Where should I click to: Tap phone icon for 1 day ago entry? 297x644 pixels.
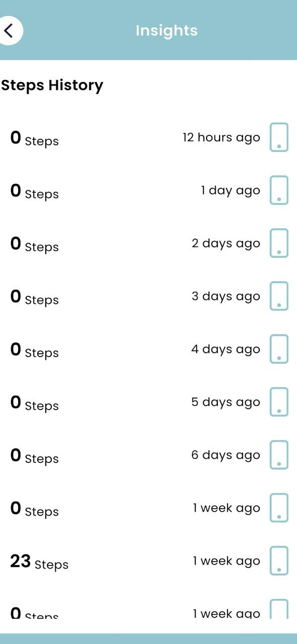[279, 190]
